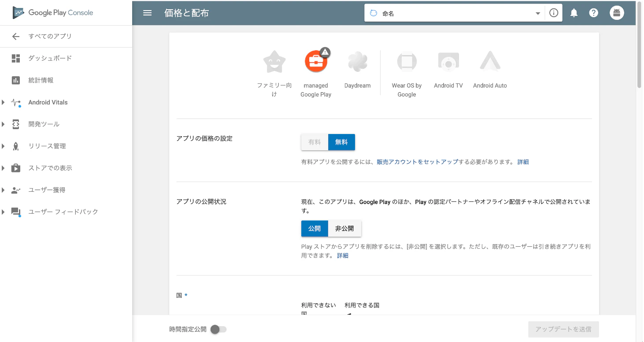
Task: Click the ユーザー獲得 person icon
Action: point(16,190)
